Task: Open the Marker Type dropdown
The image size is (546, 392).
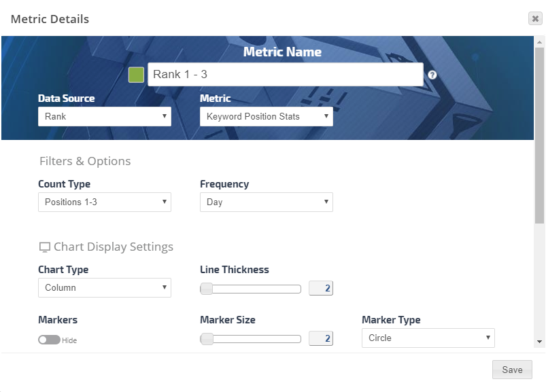Action: tap(428, 338)
